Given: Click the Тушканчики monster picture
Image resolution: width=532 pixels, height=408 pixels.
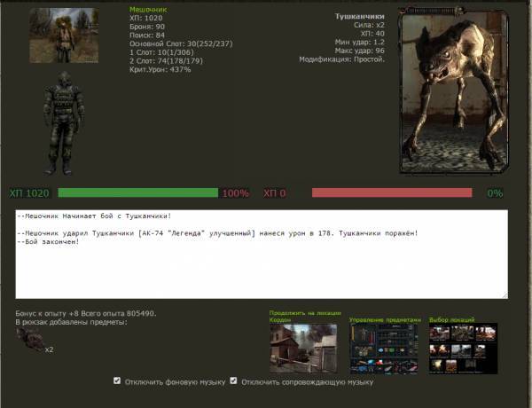Looking at the screenshot, I should click(x=453, y=89).
